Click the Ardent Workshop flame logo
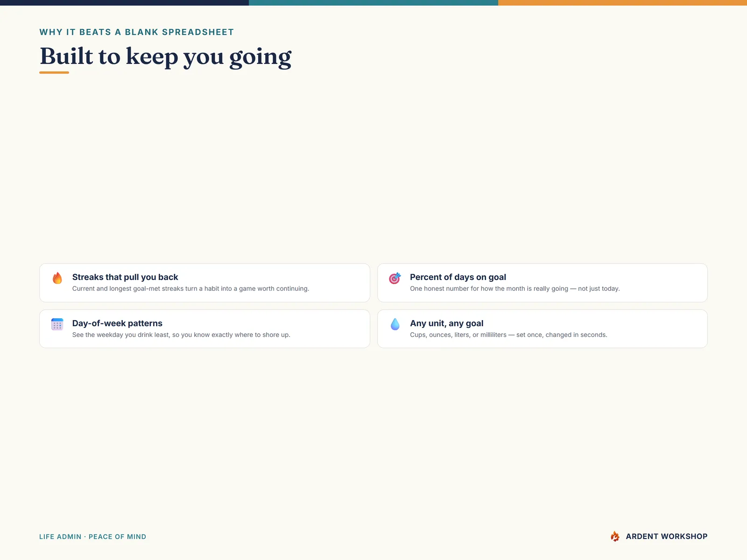 pyautogui.click(x=615, y=536)
